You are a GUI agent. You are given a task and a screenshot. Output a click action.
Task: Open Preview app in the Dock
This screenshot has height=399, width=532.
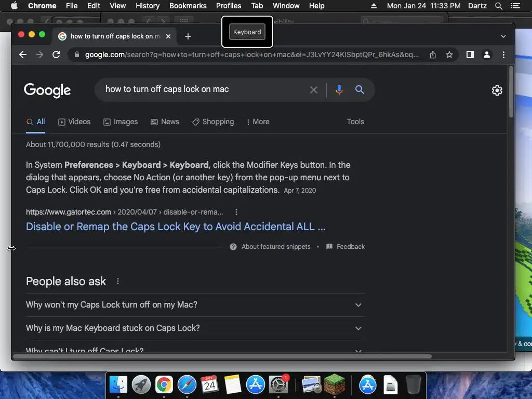coord(312,385)
